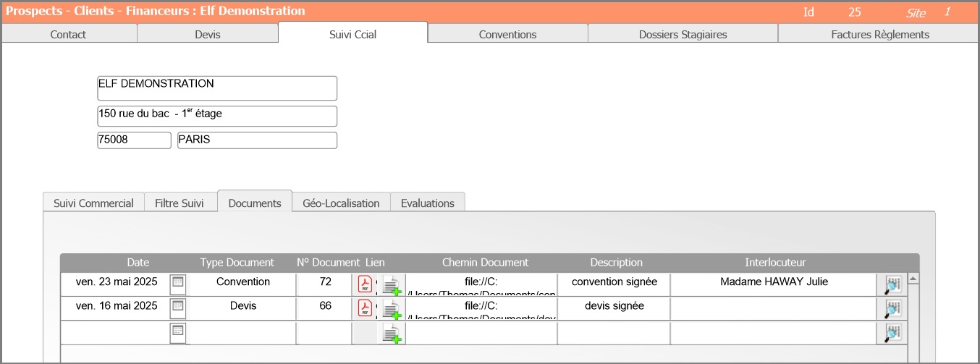Click the 'convention signée' description field
The image size is (980, 364).
click(614, 282)
